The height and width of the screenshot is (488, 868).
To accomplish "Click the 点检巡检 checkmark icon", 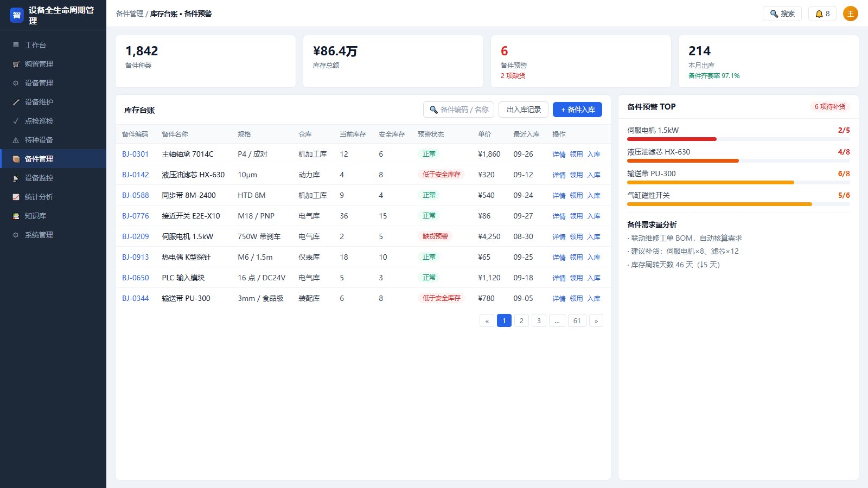I will 16,121.
